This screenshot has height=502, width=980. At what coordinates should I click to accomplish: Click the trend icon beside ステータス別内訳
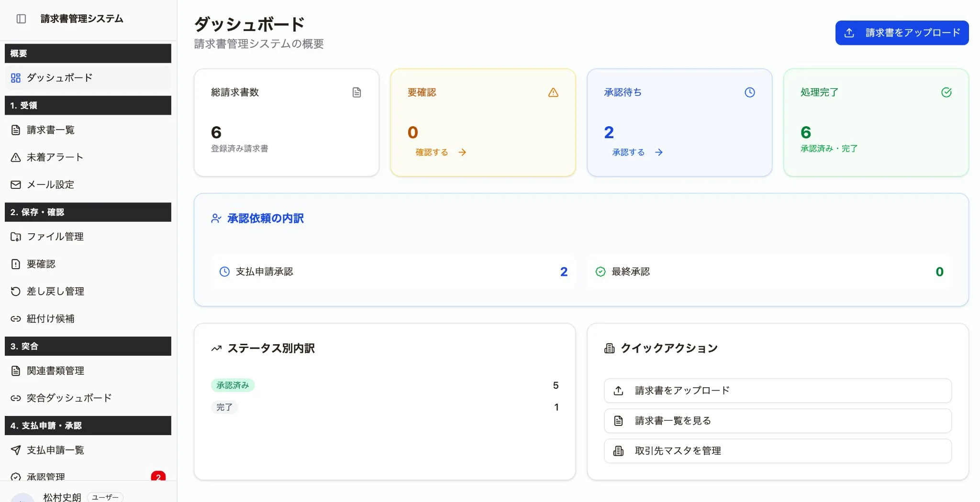click(x=216, y=349)
